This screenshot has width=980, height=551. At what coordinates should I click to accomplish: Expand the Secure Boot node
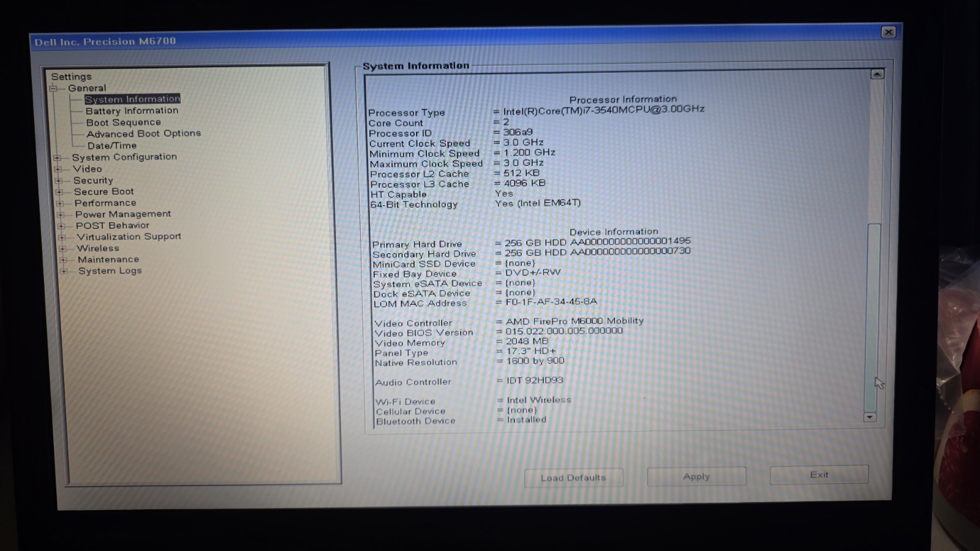pyautogui.click(x=59, y=192)
